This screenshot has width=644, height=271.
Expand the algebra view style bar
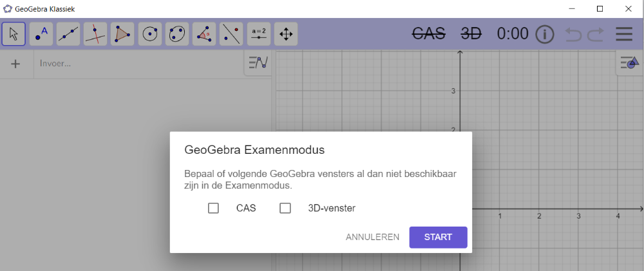click(258, 63)
